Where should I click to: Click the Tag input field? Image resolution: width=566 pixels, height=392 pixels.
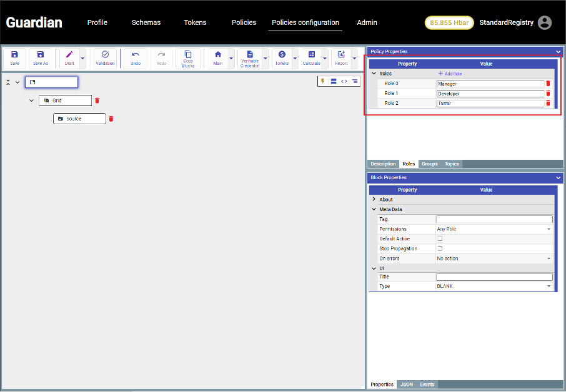pyautogui.click(x=494, y=219)
